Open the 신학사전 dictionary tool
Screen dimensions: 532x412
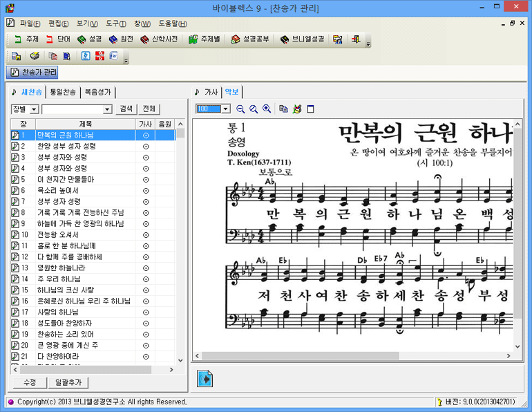159,39
